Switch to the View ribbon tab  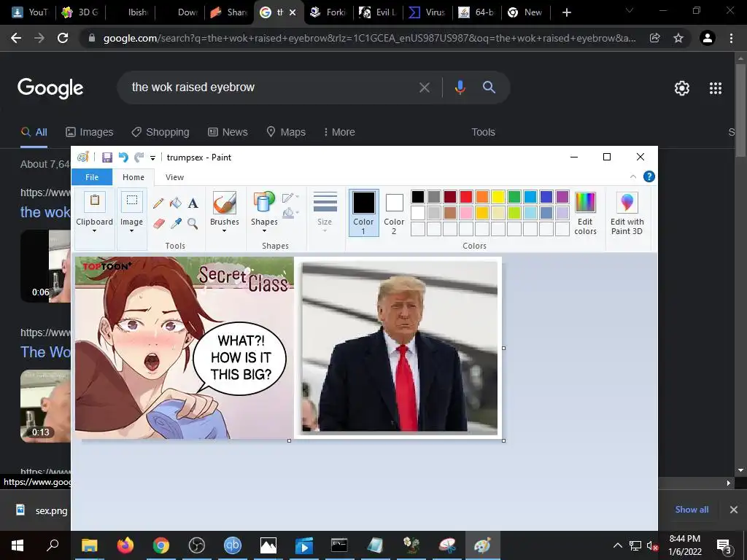tap(174, 177)
